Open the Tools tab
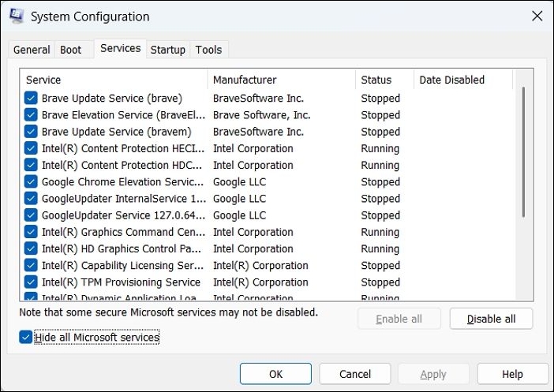554x392 pixels. (x=209, y=50)
